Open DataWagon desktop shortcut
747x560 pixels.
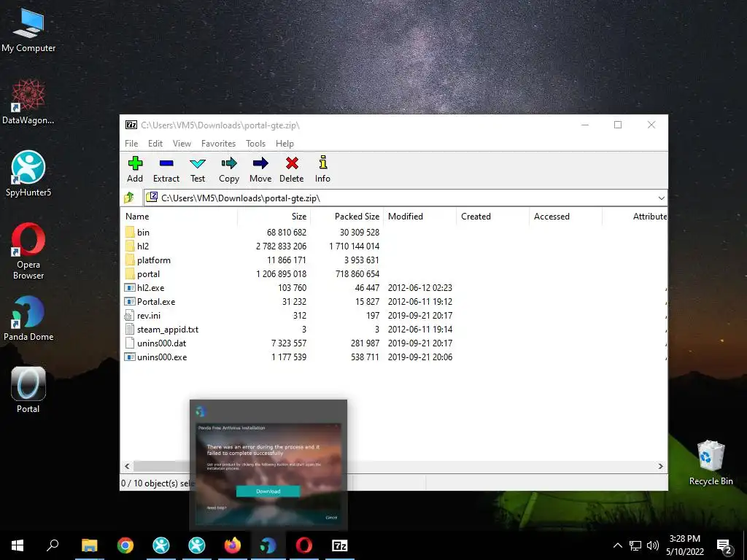point(28,101)
